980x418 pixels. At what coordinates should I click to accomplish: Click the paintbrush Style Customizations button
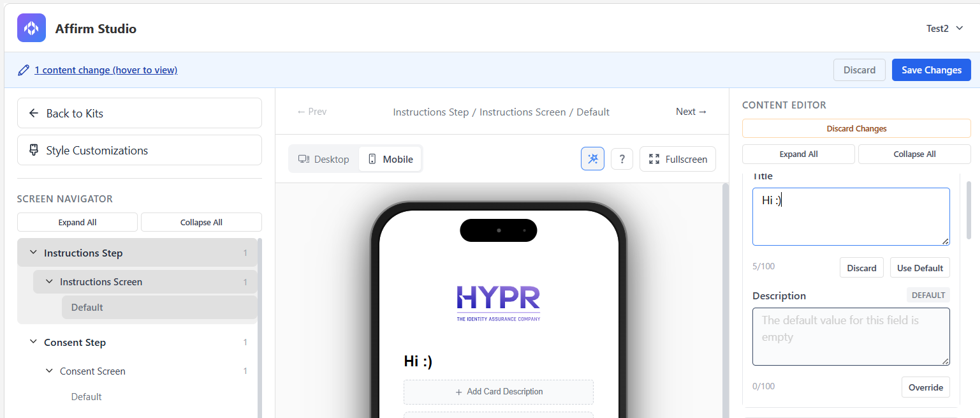[139, 150]
